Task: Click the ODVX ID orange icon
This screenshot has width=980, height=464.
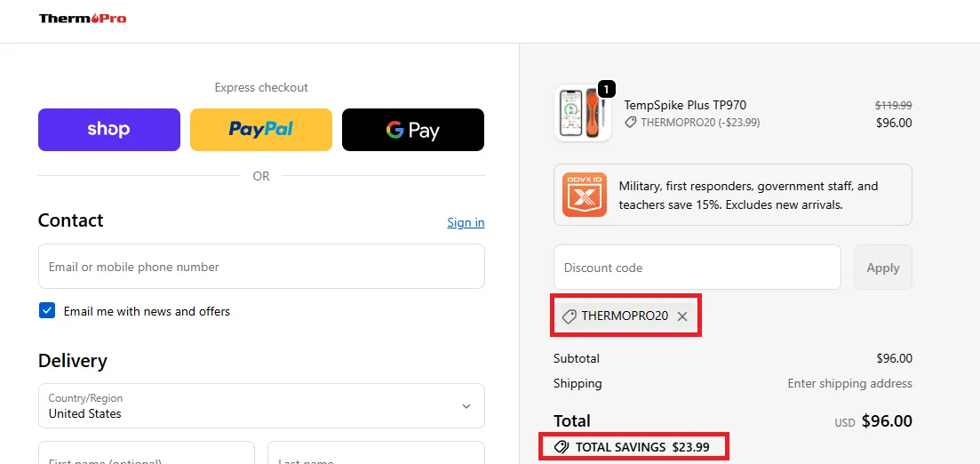Action: click(585, 195)
